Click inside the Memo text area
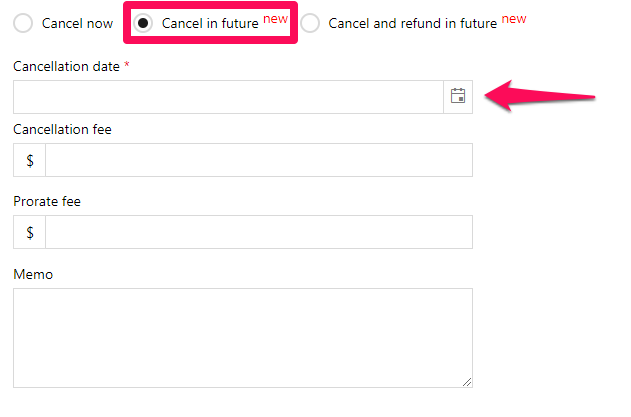The image size is (631, 417). click(x=243, y=338)
